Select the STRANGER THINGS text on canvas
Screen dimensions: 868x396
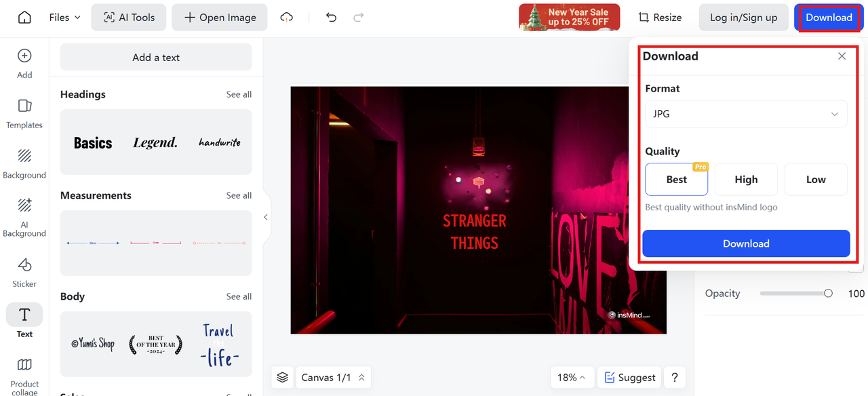coord(475,232)
